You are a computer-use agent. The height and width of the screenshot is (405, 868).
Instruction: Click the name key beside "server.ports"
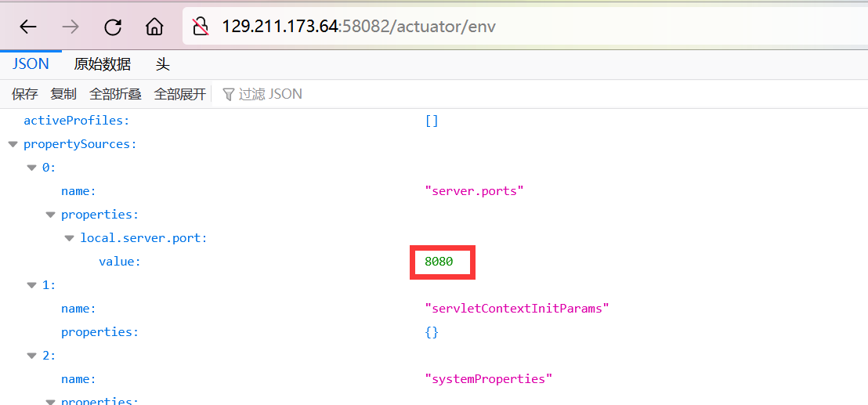[78, 191]
